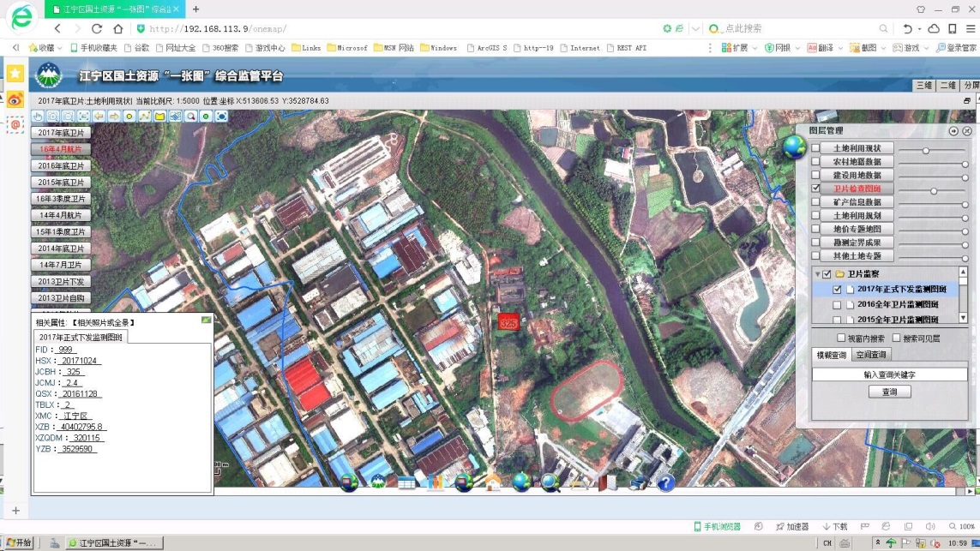
Task: Open the bar chart statistics icon
Action: pyautogui.click(x=436, y=483)
